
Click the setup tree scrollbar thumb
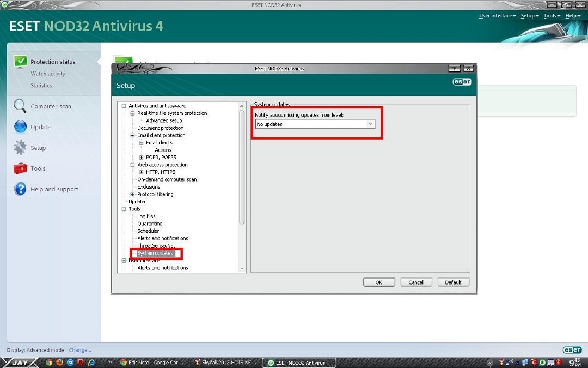242,167
